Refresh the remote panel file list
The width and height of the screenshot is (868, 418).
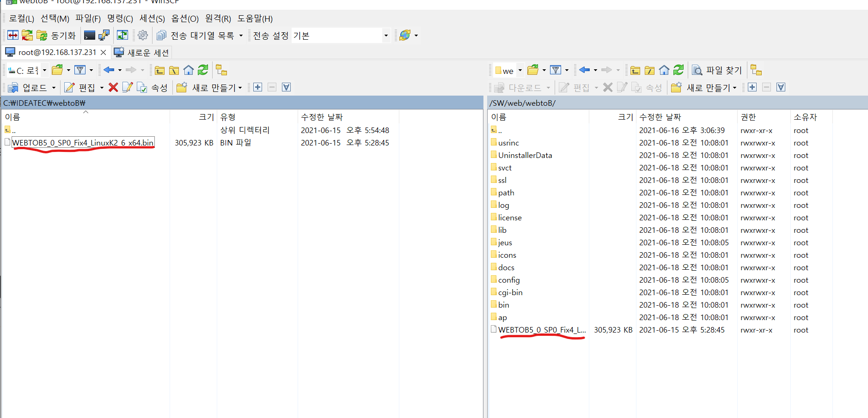point(679,70)
